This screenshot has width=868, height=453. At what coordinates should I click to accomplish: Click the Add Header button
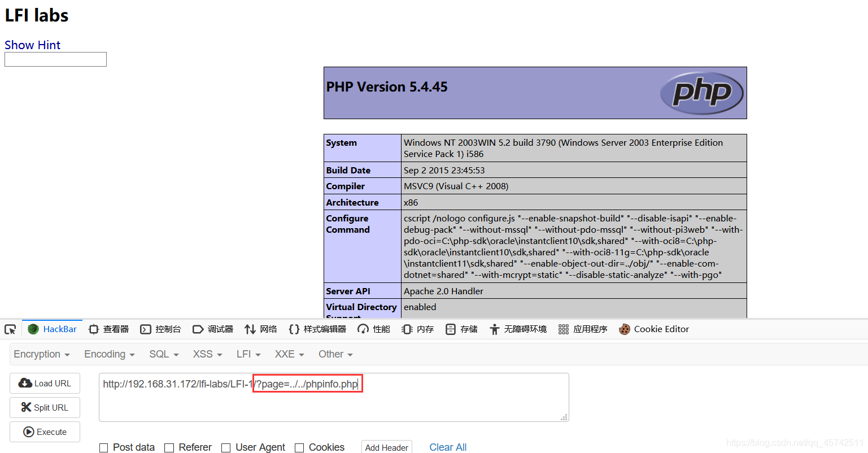pyautogui.click(x=387, y=447)
